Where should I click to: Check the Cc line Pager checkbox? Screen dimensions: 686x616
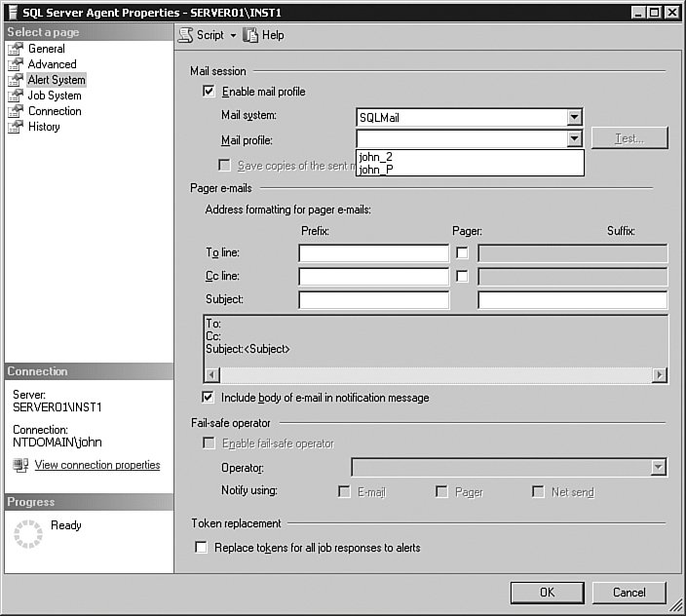462,276
